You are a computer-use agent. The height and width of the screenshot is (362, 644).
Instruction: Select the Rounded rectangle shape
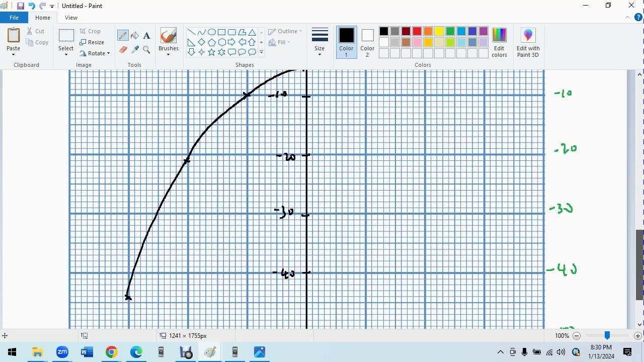[x=231, y=32]
